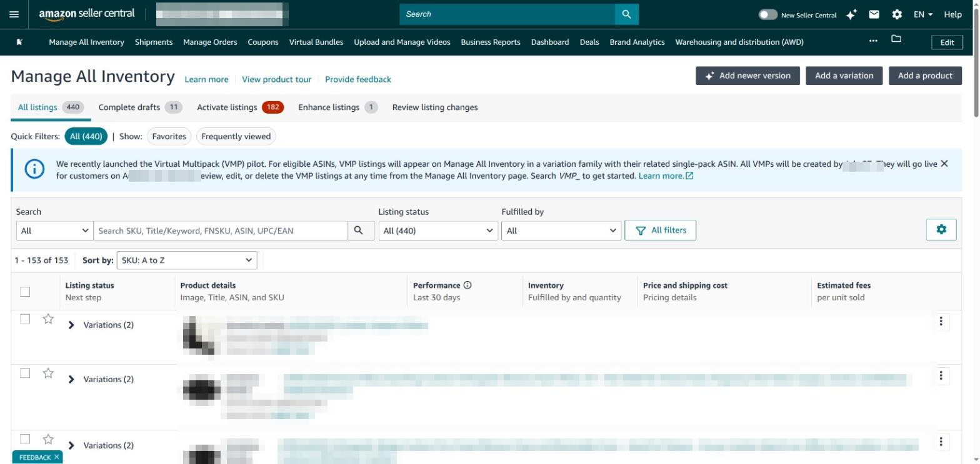This screenshot has height=464, width=980.
Task: Click the Edit nav bar button
Action: pos(947,42)
